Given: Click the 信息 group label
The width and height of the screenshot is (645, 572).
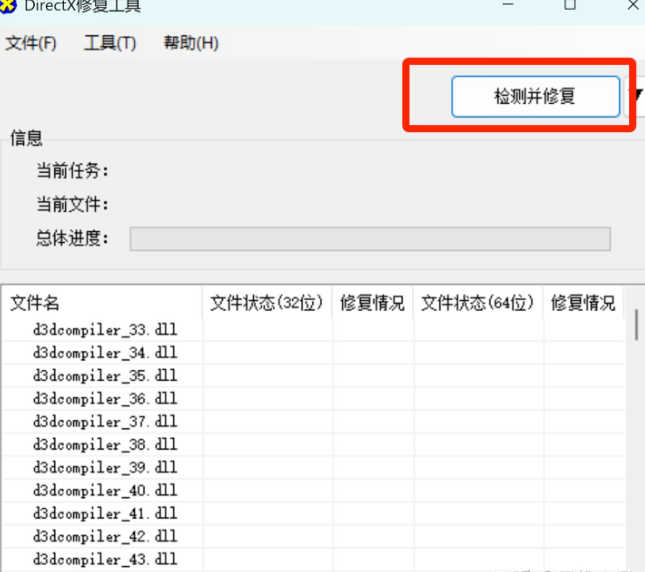Looking at the screenshot, I should (26, 138).
